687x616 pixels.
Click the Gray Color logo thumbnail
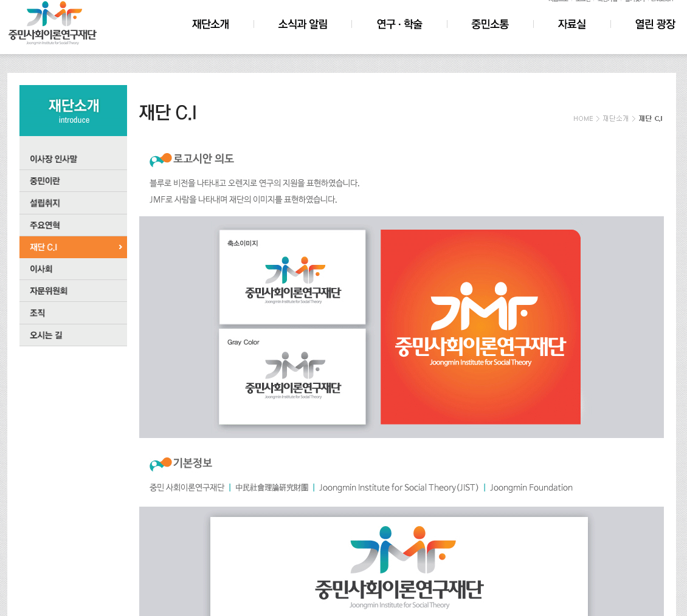pos(292,377)
